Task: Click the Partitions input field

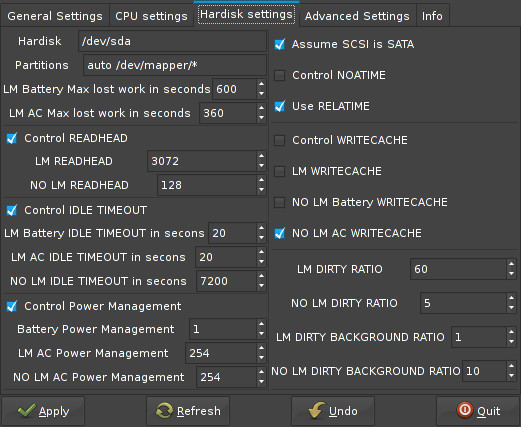Action: (x=175, y=65)
